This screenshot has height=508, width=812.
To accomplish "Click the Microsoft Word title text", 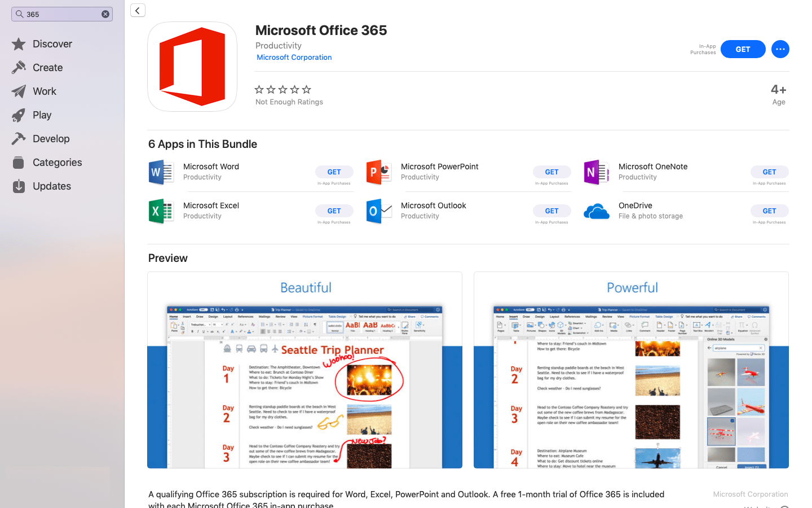I will 211,167.
